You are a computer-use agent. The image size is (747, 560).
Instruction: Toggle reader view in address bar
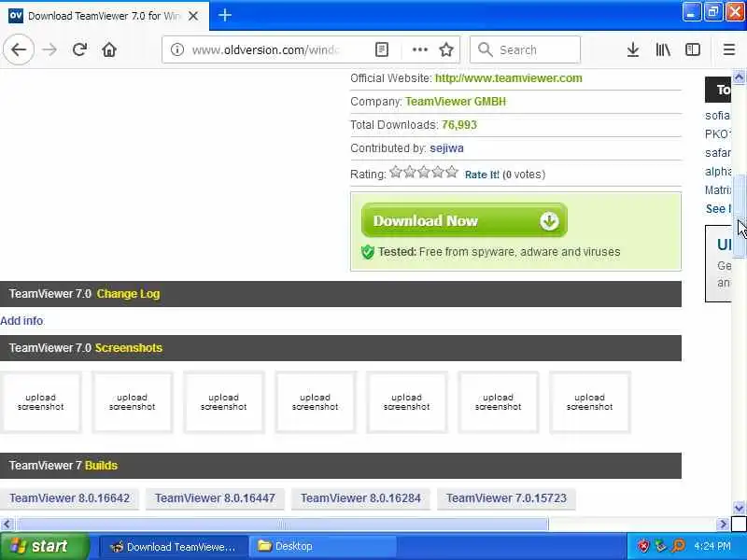(382, 49)
